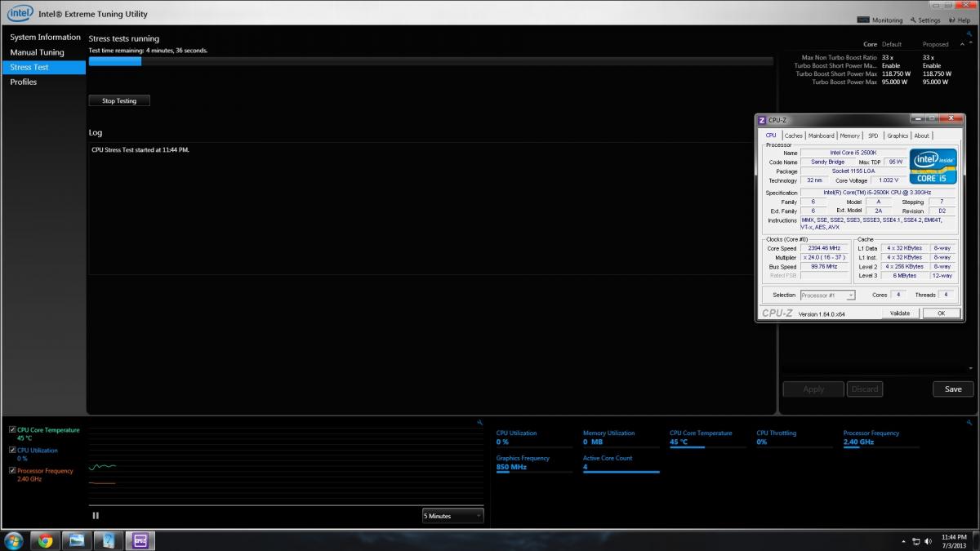Click the Intel Core i5 badge in CPU-Z

[x=933, y=167]
